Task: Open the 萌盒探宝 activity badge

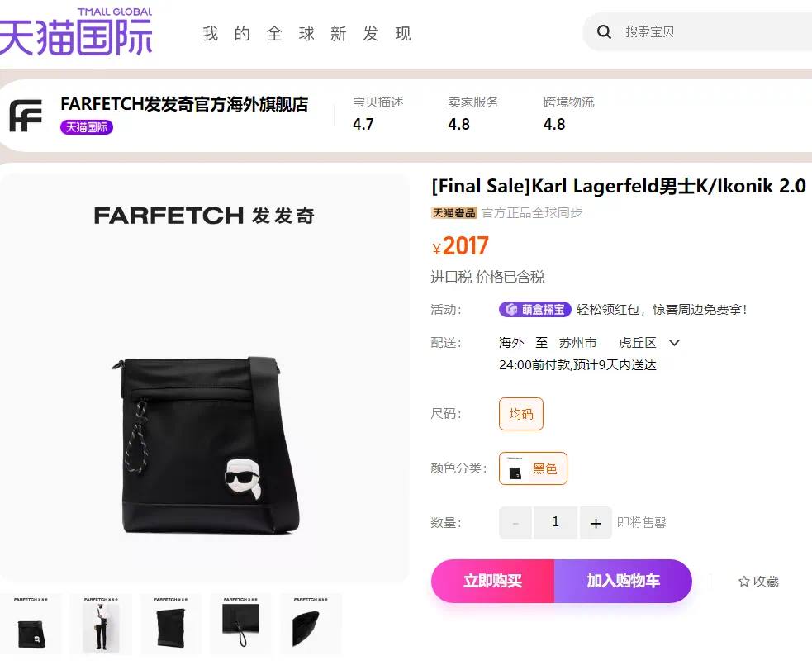Action: click(x=535, y=310)
